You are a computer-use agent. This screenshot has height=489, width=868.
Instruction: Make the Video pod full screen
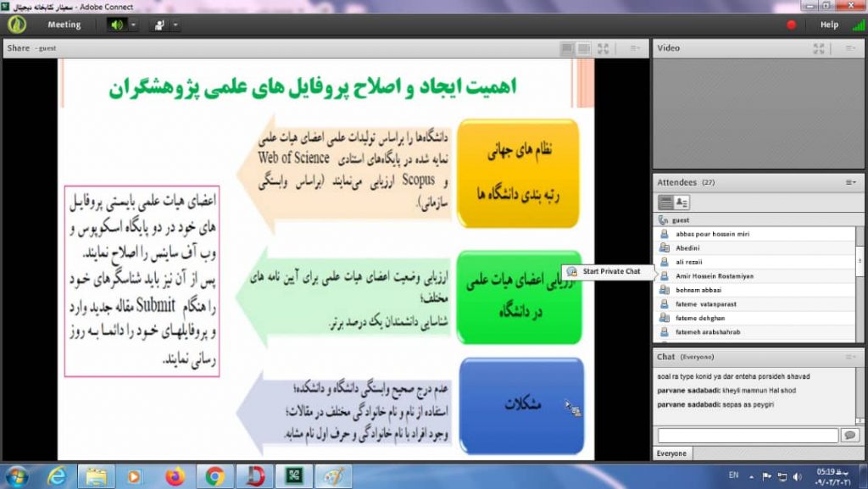(x=819, y=48)
